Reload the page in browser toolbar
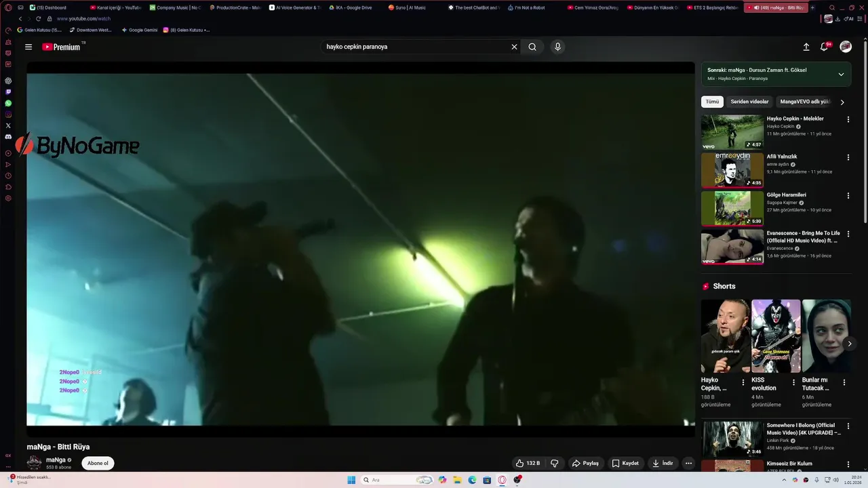This screenshot has height=488, width=868. click(39, 19)
